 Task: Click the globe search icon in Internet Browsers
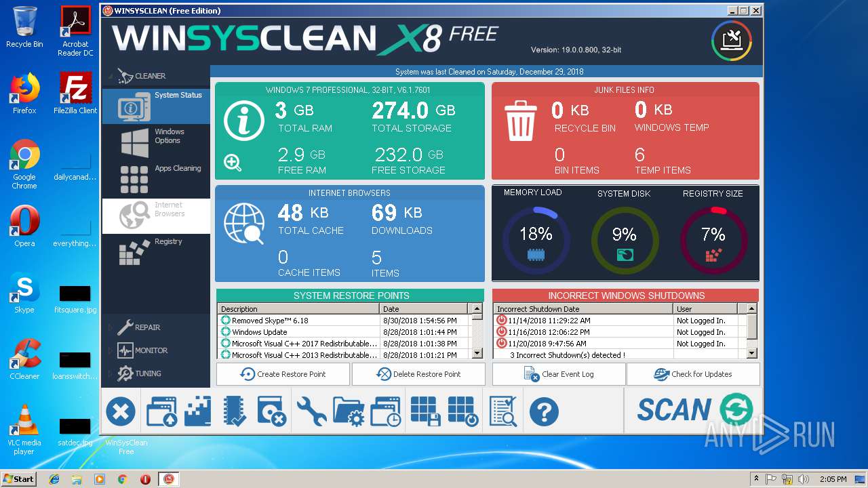[x=244, y=224]
